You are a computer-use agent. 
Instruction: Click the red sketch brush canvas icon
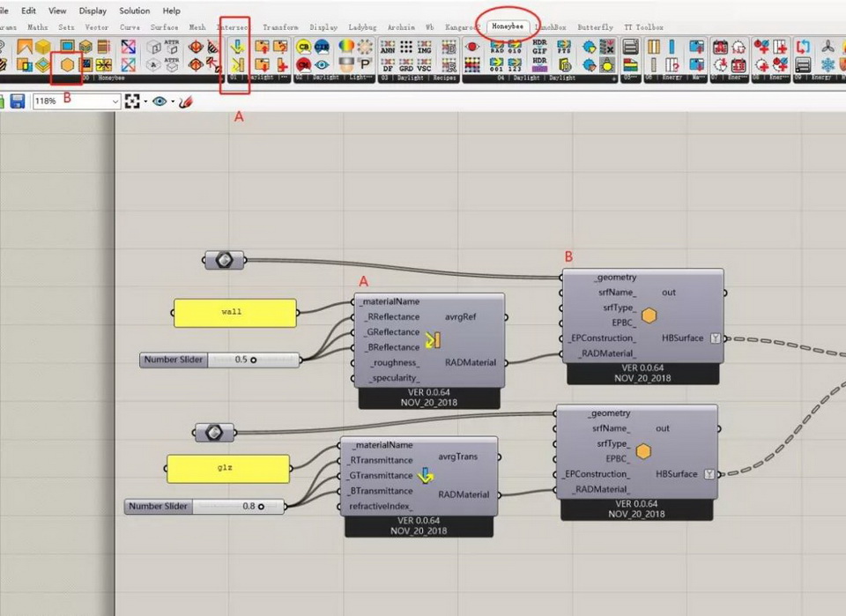click(185, 102)
